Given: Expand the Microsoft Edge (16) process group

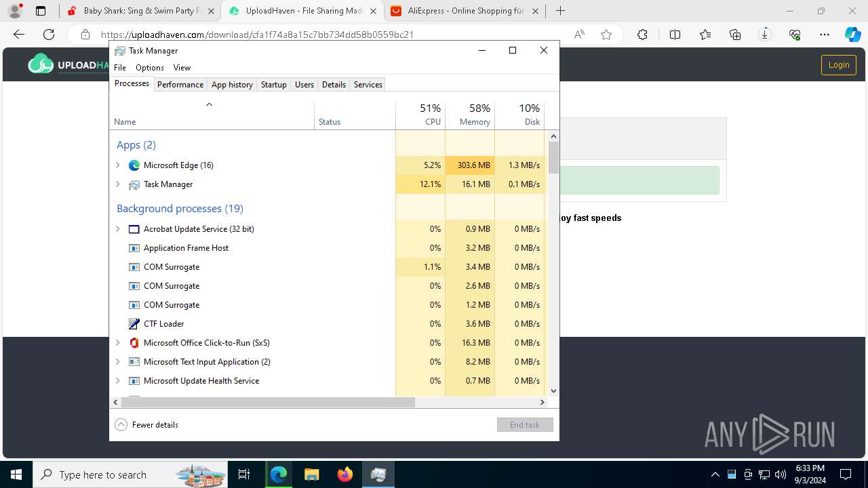Looking at the screenshot, I should (x=118, y=165).
